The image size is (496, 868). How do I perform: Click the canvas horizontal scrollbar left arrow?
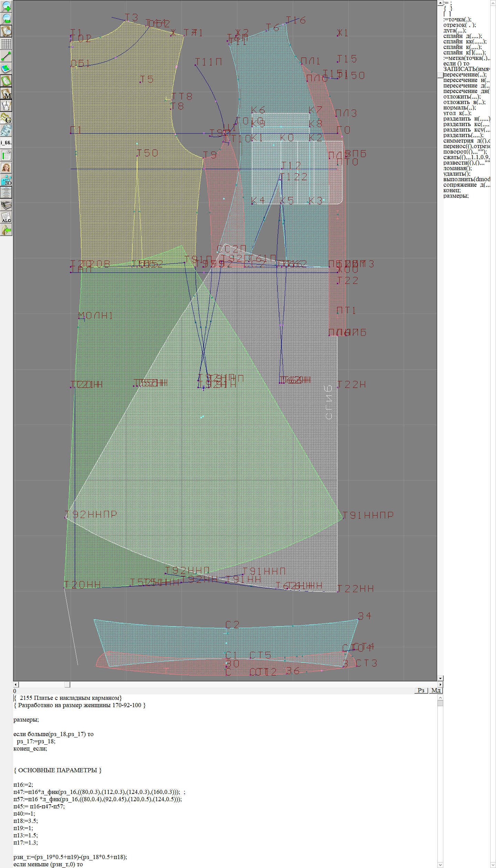15,684
